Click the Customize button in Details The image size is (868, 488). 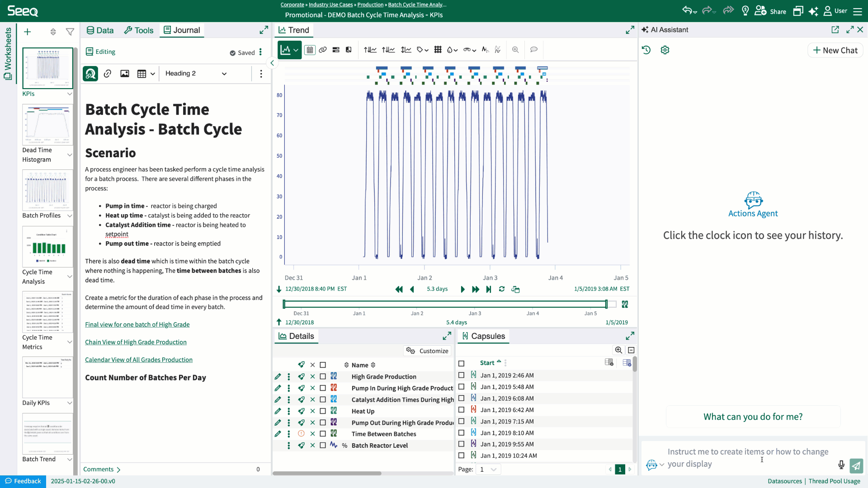(x=427, y=351)
